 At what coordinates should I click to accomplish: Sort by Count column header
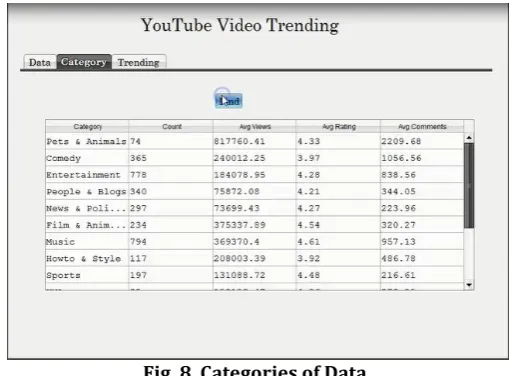pyautogui.click(x=171, y=127)
